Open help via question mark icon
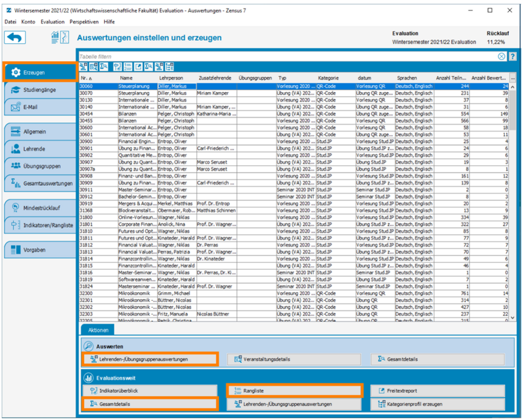The width and height of the screenshot is (522, 420). [x=512, y=56]
